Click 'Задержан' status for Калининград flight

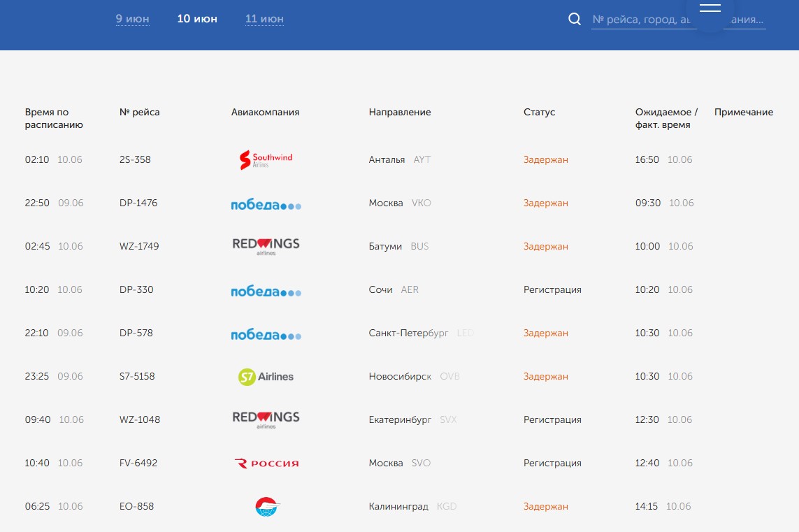pos(546,506)
